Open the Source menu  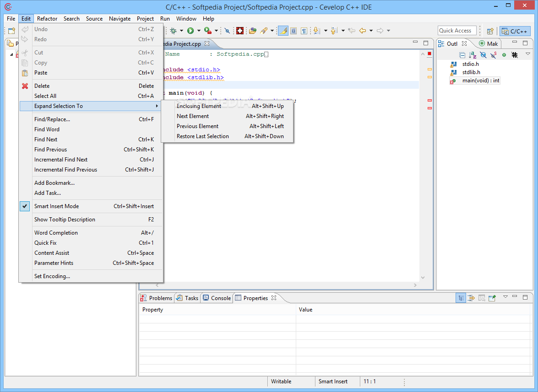(94, 18)
